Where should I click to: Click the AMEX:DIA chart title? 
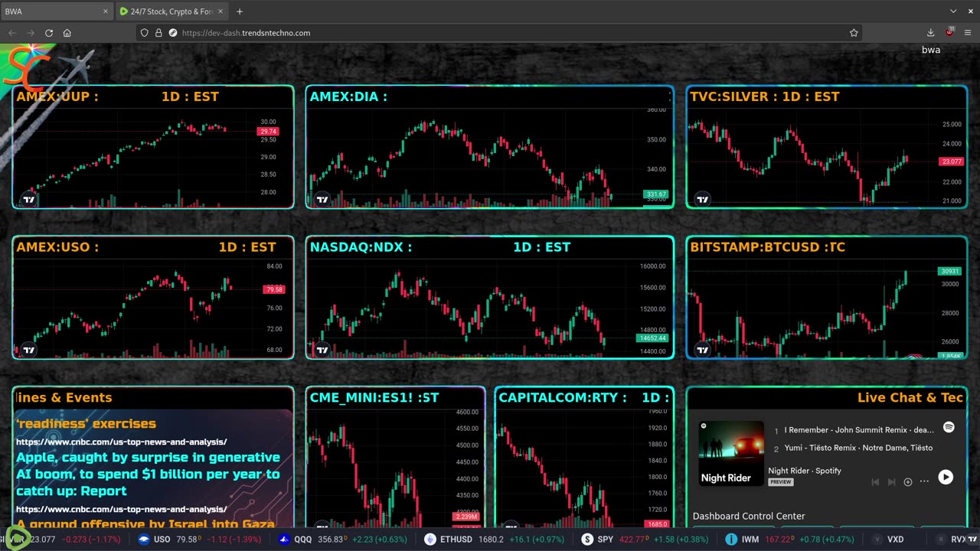(348, 96)
